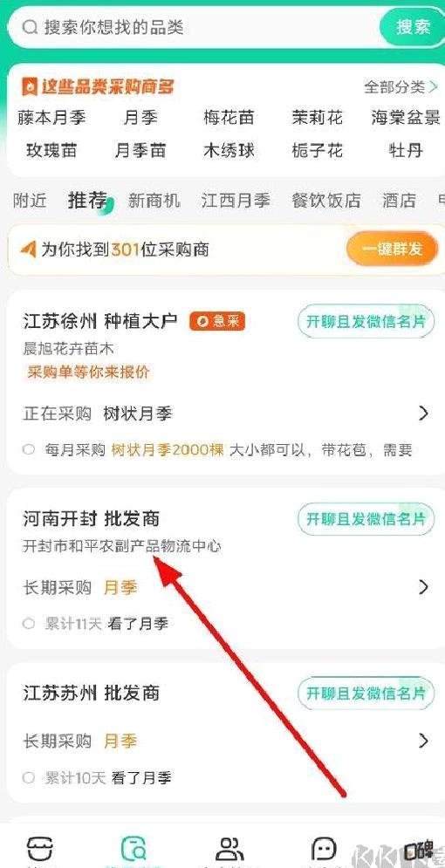Tap the 急采 urgent badge

[x=217, y=321]
